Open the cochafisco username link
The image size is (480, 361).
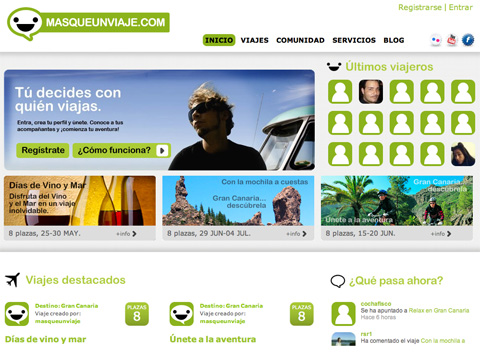[376, 304]
